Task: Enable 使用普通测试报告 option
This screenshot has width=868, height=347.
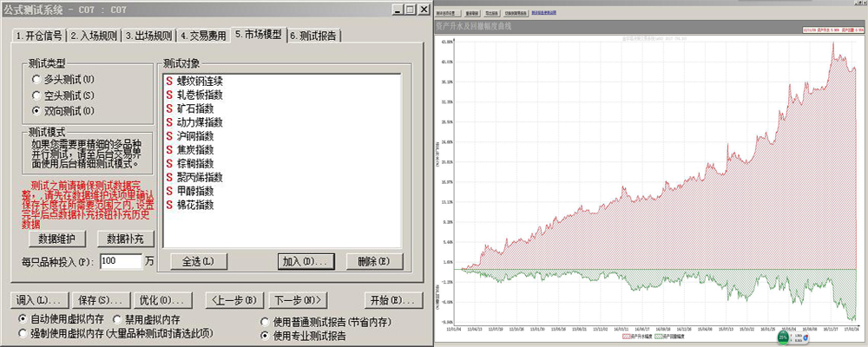Action: (266, 322)
